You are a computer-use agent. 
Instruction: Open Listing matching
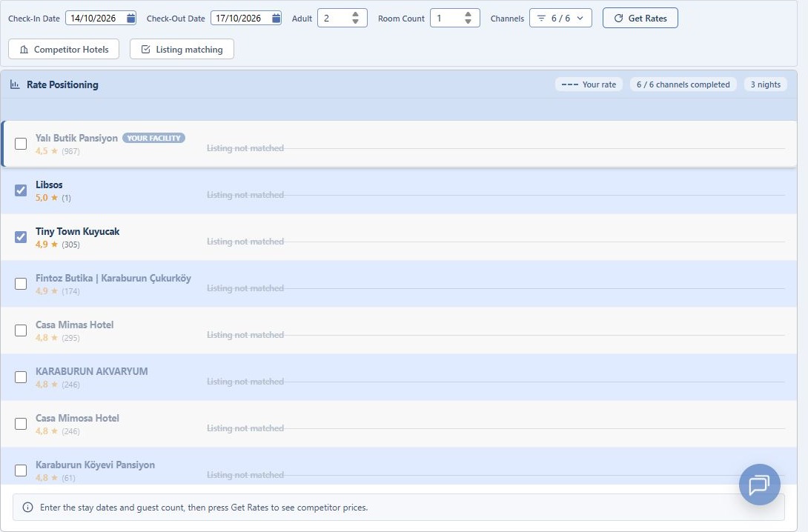click(x=182, y=50)
